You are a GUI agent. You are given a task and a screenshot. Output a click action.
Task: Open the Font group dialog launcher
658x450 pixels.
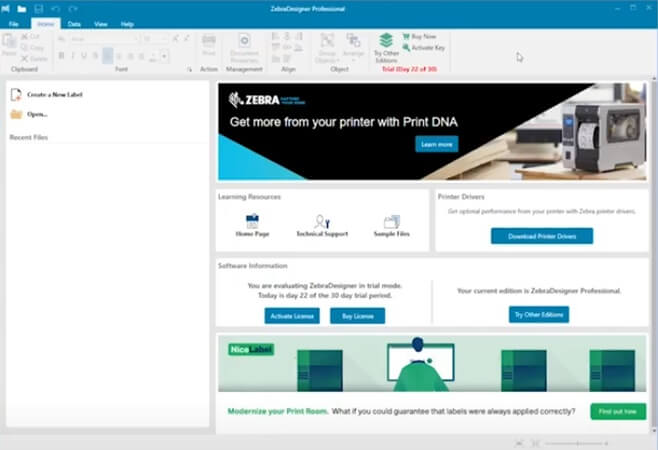tap(189, 70)
